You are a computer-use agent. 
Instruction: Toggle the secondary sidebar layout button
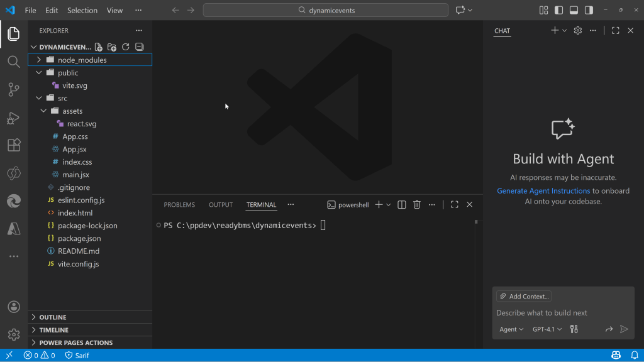(x=589, y=10)
